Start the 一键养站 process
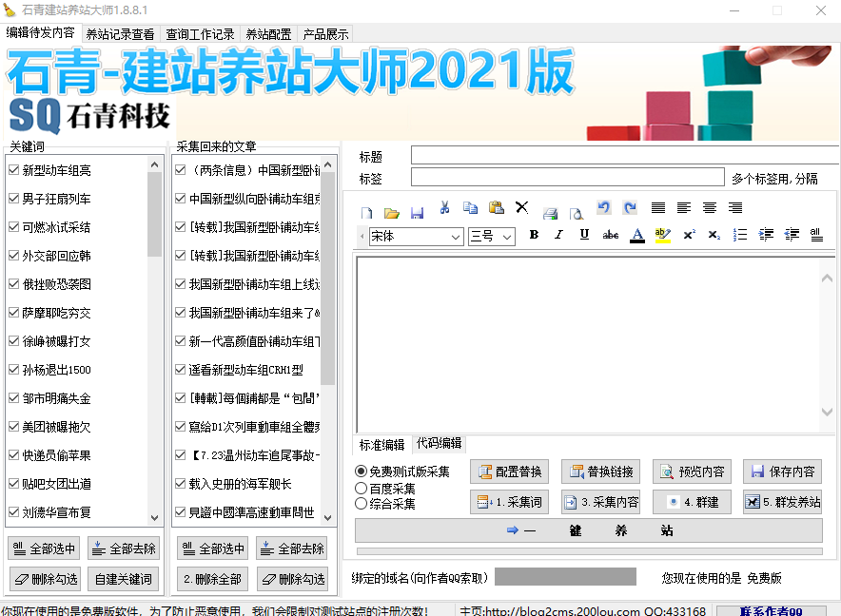Image resolution: width=841 pixels, height=616 pixels. tap(588, 530)
